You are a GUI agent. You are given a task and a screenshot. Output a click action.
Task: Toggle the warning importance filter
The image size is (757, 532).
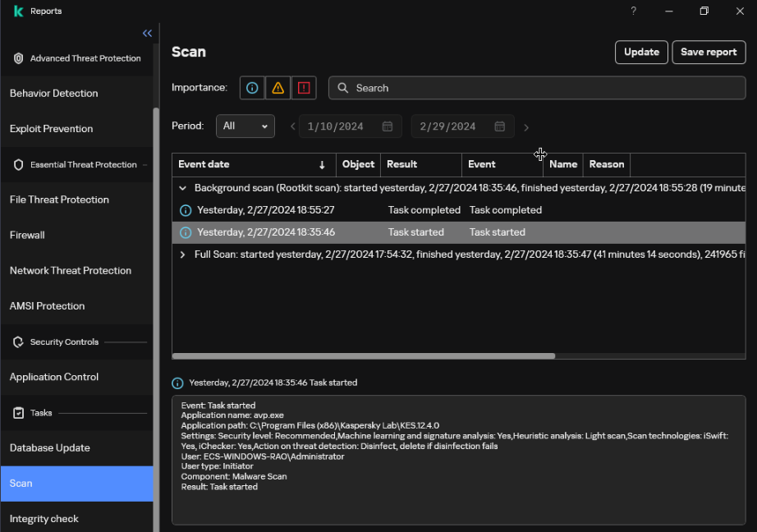(278, 88)
